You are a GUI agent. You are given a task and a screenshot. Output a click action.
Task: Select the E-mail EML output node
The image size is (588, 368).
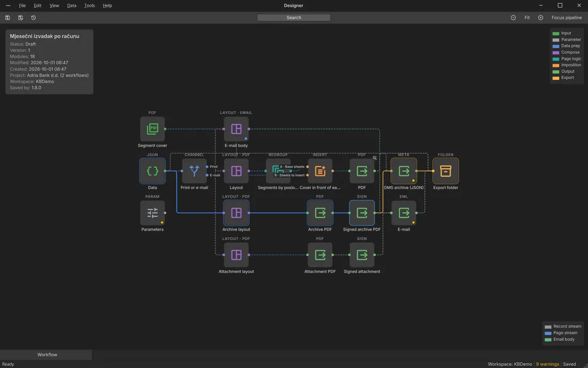tap(404, 213)
